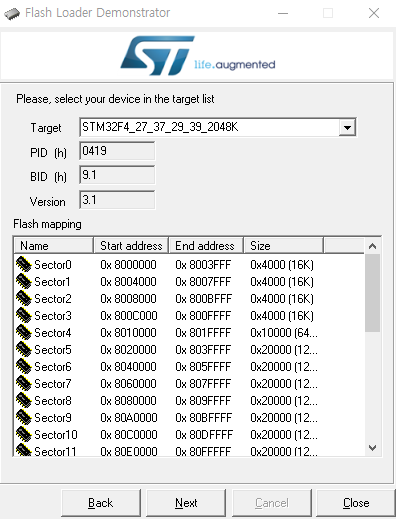Viewport: 396px width, 519px height.
Task: Select the Sector10 row name
Action: [x=56, y=435]
